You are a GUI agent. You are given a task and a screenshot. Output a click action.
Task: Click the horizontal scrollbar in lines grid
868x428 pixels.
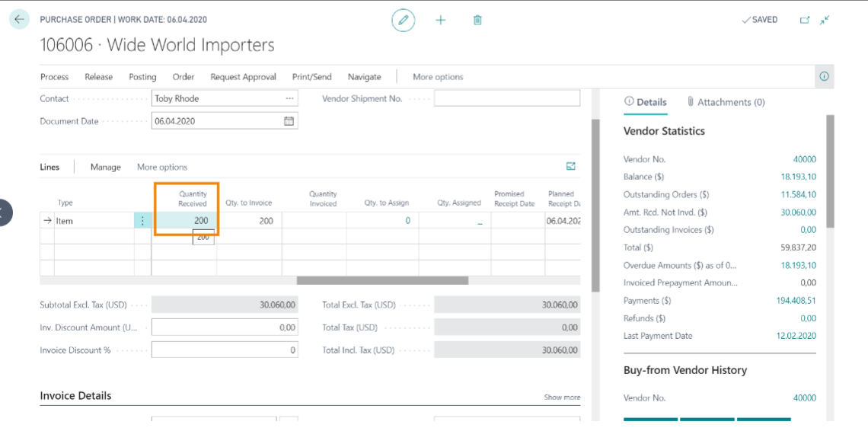(x=382, y=280)
